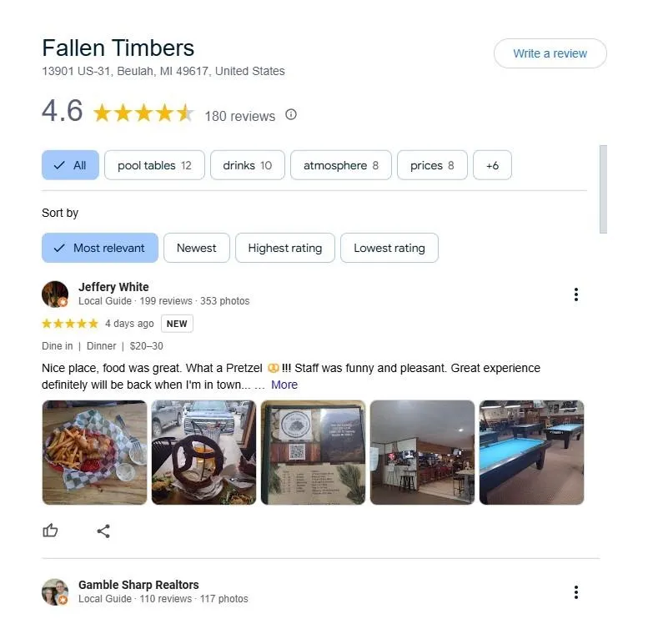Sort reviews by Lowest rating
Image resolution: width=648 pixels, height=644 pixels.
tap(389, 248)
